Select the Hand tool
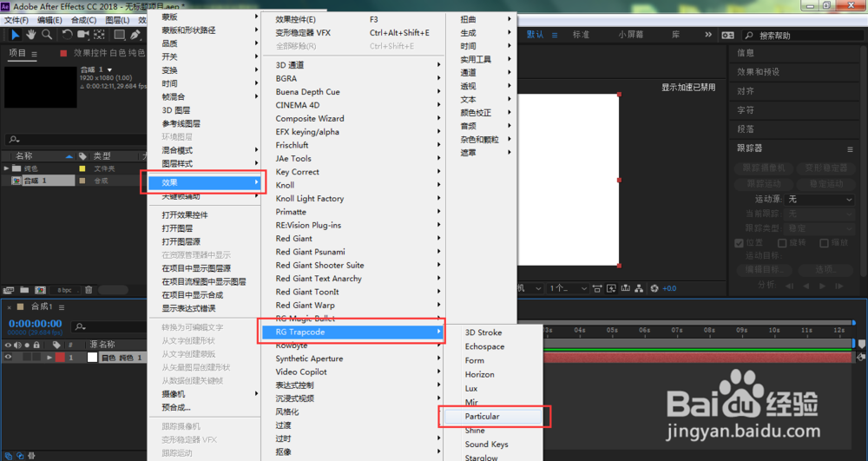The image size is (868, 461). (x=31, y=35)
